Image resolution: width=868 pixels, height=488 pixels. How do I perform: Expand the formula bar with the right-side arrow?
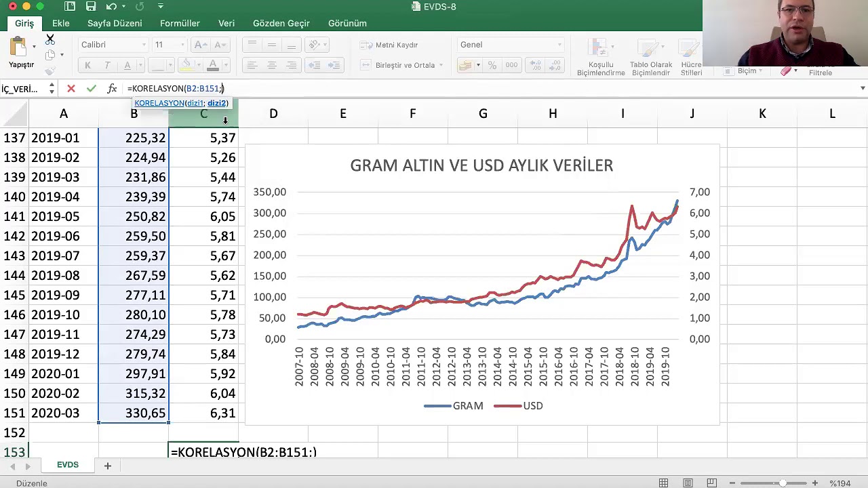click(x=863, y=88)
